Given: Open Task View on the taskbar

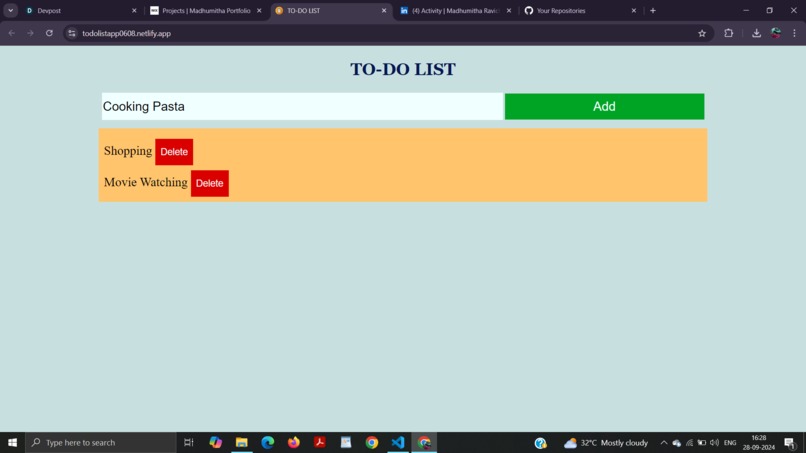Looking at the screenshot, I should click(x=189, y=442).
